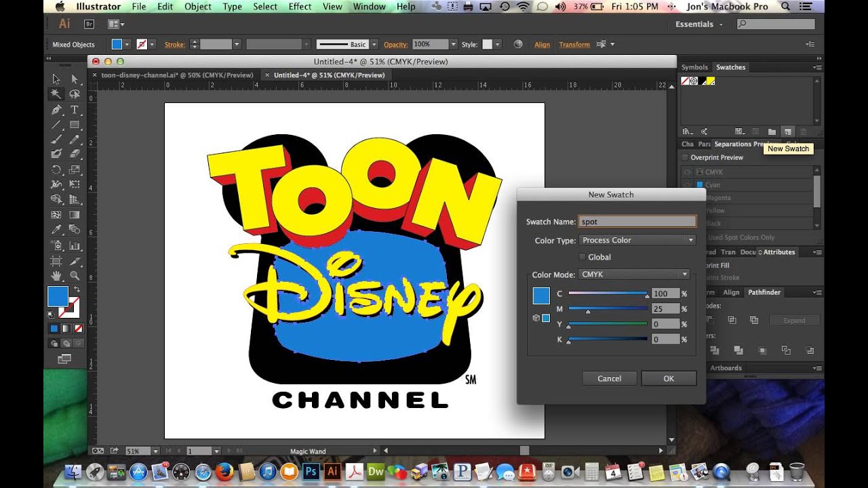Click Recolor Artwork icon in control bar
This screenshot has height=488, width=868.
point(518,44)
